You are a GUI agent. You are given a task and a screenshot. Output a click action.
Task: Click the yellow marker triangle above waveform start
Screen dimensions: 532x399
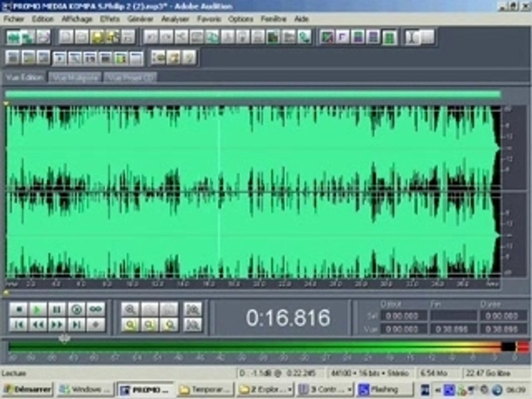click(6, 103)
